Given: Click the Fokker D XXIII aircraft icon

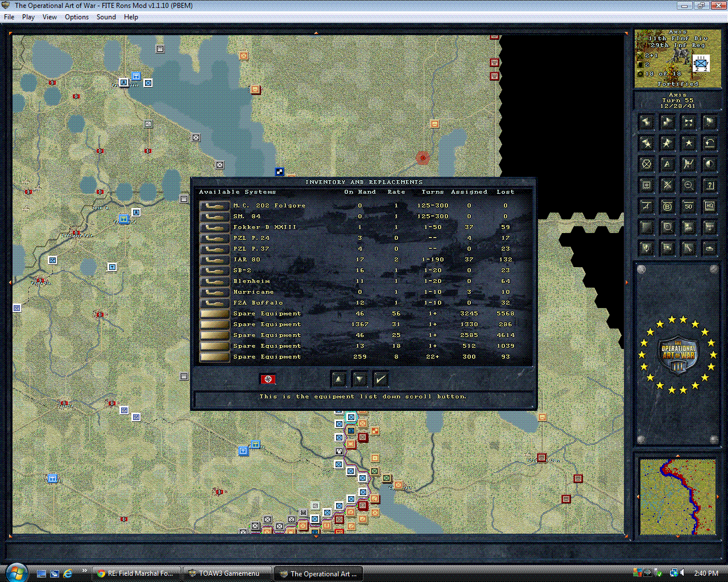Looking at the screenshot, I should [x=214, y=227].
